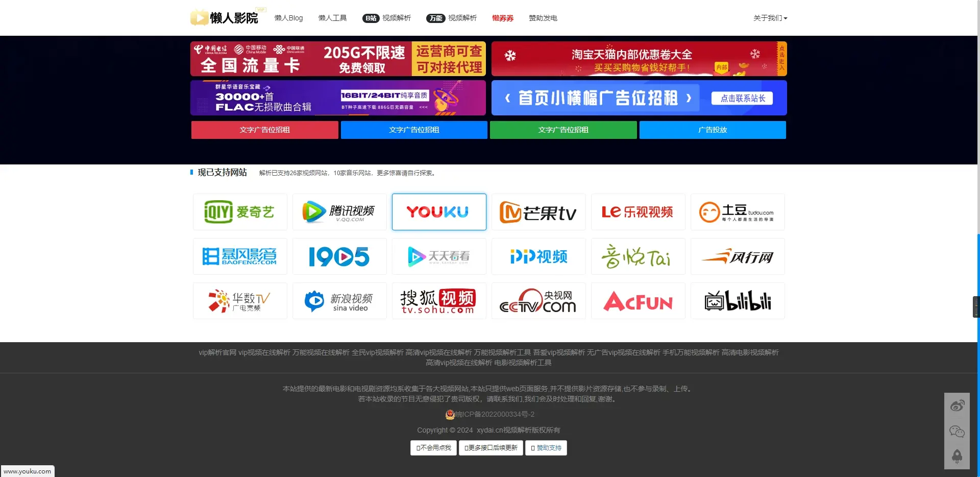Open the CCTV 央视网 logo tile

(538, 301)
